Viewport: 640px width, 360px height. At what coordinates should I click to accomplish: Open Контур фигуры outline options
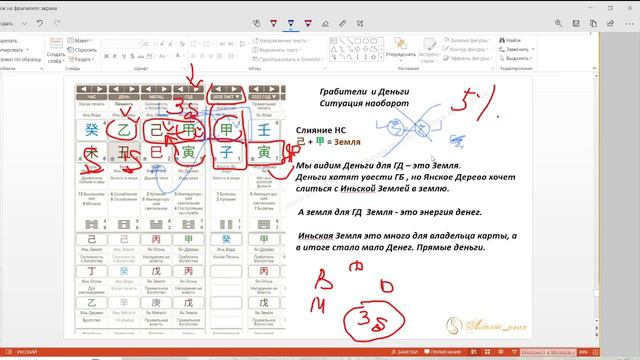pos(466,49)
